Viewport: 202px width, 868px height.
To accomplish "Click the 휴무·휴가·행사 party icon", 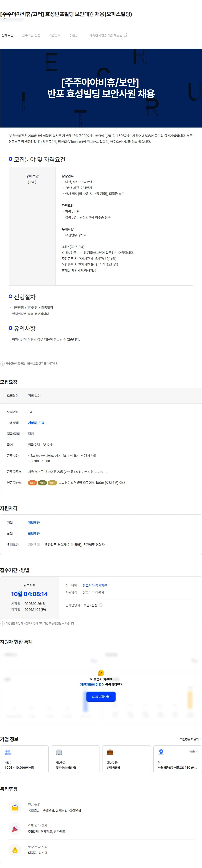I will (x=15, y=829).
